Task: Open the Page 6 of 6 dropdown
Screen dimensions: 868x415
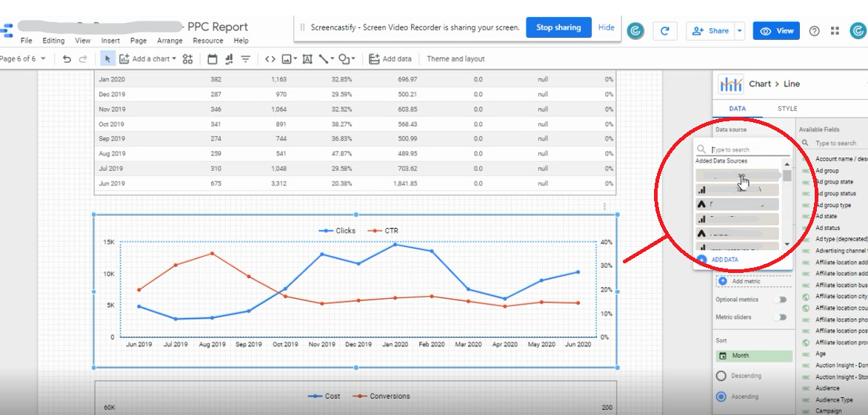Action: point(23,59)
